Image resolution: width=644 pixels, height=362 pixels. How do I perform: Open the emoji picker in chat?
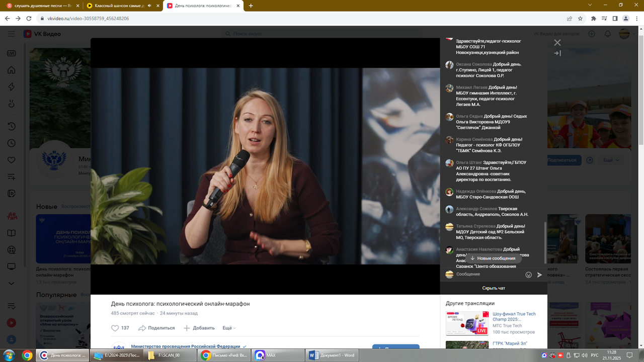coord(528,275)
